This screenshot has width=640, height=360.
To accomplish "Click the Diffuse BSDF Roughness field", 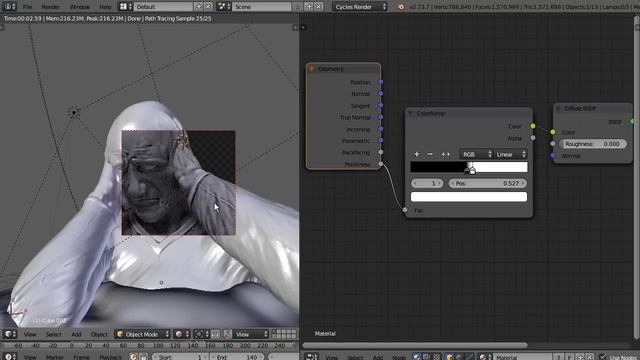I will (x=593, y=144).
